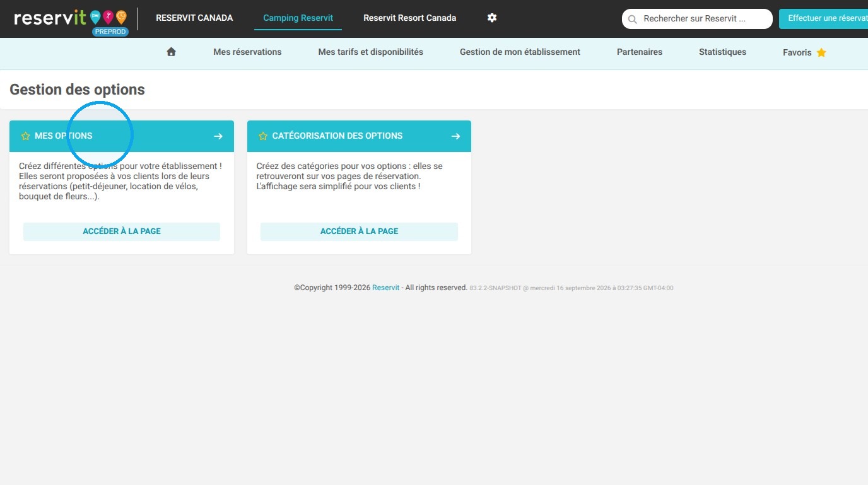Click the MES OPTIONS card title
Screen dimensions: 868x485
coord(64,136)
